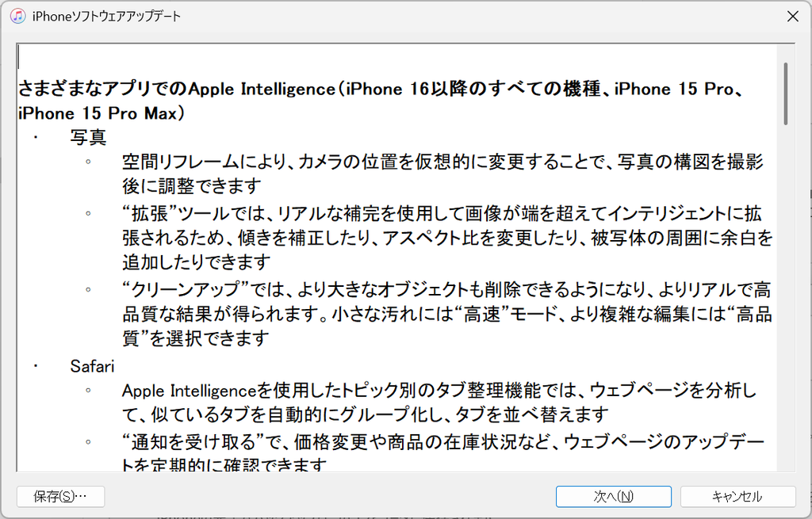Click the line starting Apple Intelligenceを使用した
This screenshot has height=519, width=812.
pyautogui.click(x=439, y=391)
